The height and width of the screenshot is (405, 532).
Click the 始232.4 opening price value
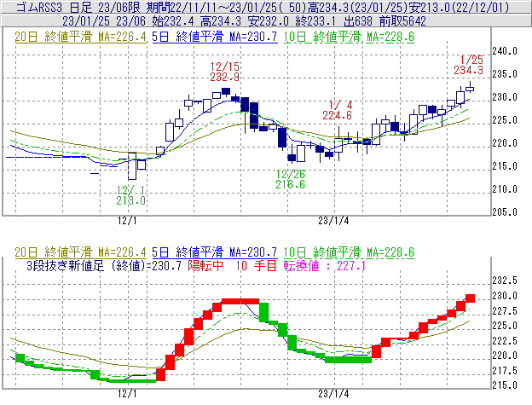173,21
